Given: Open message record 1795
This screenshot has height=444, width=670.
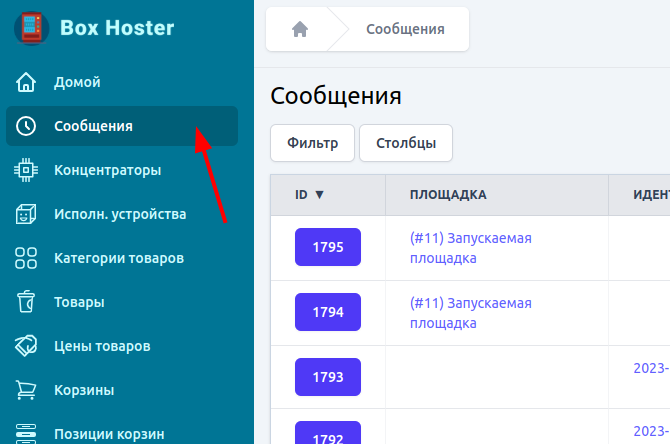Looking at the screenshot, I should (327, 247).
